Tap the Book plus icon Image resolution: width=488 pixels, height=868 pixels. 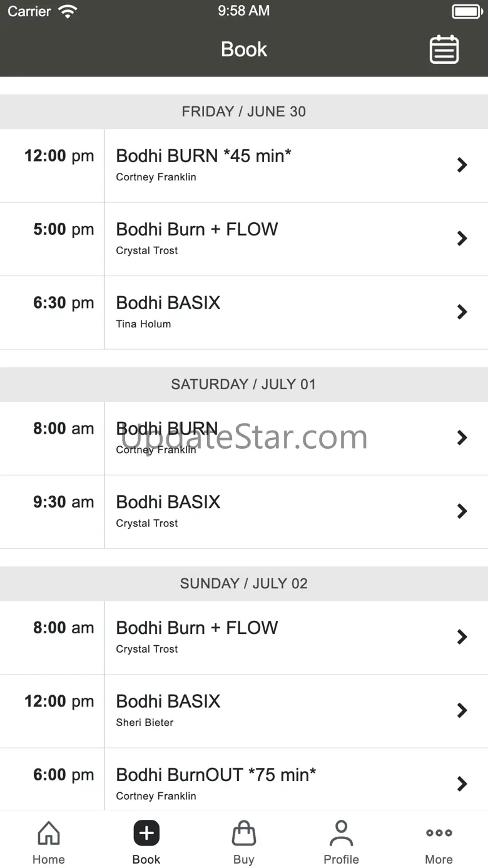pos(146,834)
